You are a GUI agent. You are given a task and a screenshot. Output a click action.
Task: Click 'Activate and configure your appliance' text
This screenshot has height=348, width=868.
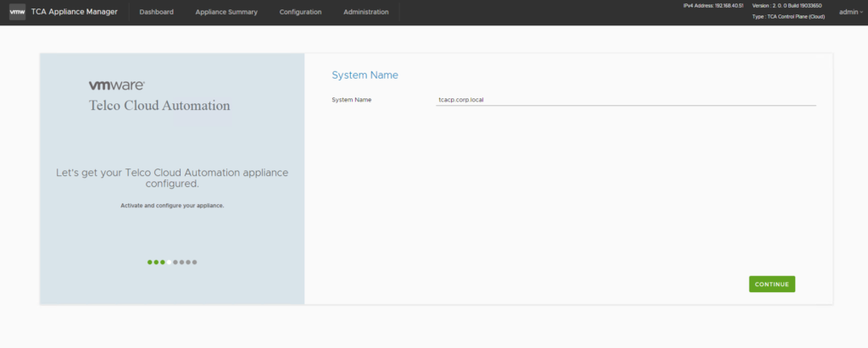172,205
